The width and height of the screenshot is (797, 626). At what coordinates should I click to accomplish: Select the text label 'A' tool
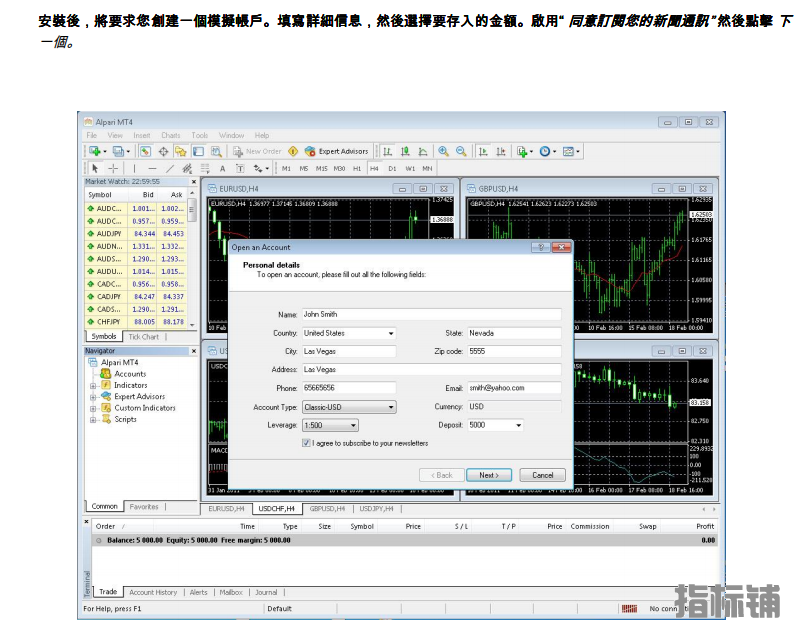[222, 169]
